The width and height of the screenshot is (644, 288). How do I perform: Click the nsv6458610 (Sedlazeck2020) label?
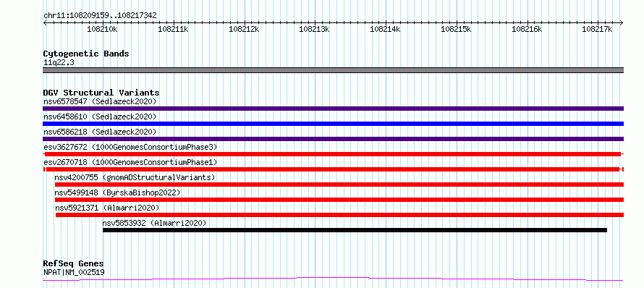[x=100, y=117]
